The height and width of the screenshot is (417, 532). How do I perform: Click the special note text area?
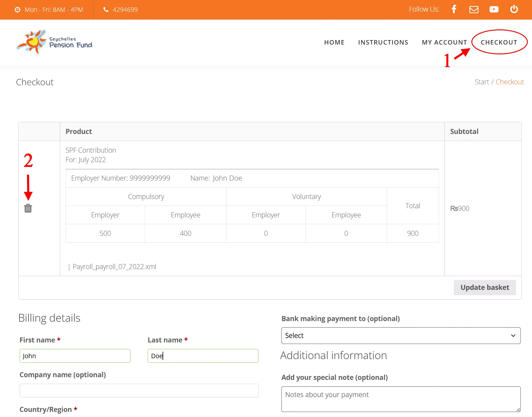coord(401,399)
